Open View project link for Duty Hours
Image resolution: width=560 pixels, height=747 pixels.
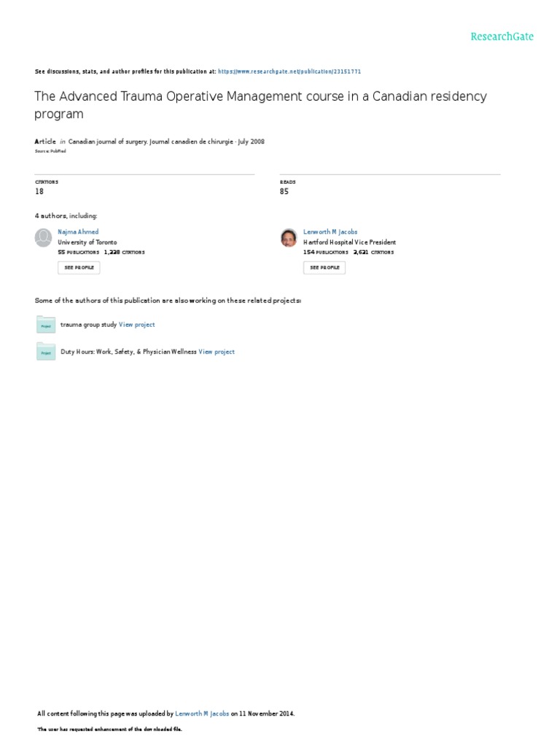[x=217, y=352]
